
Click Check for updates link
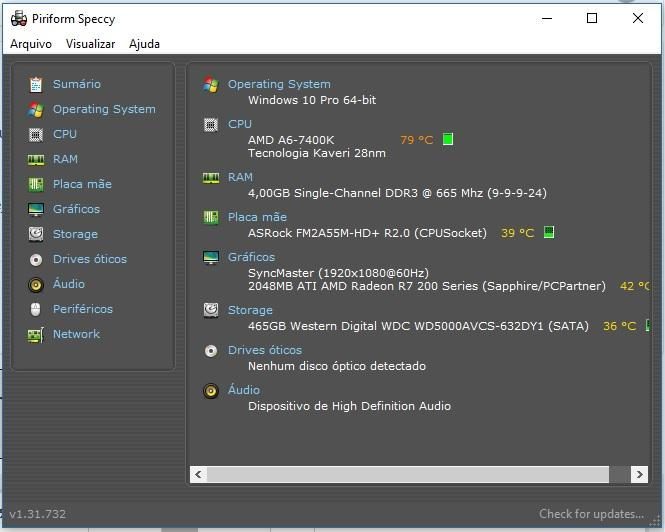click(591, 514)
